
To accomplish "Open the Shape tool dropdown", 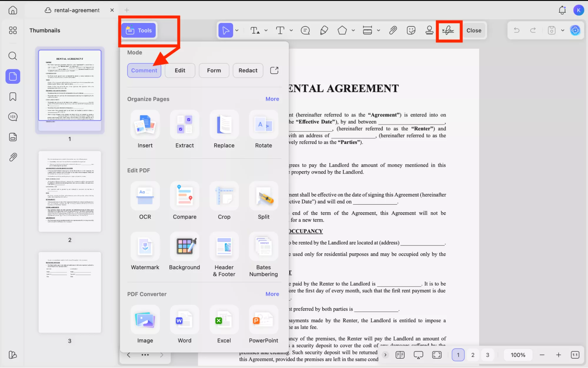I will pos(353,30).
